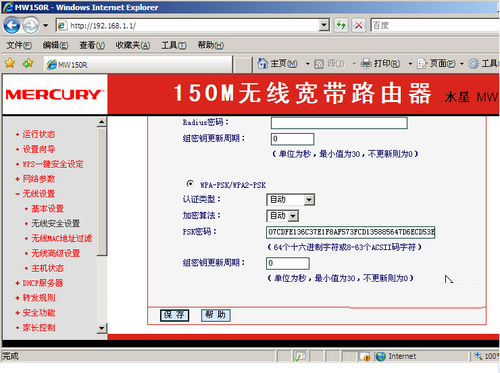Select the WPA-PSK/WPA2-PSK radio button
500x373 pixels.
tap(190, 184)
